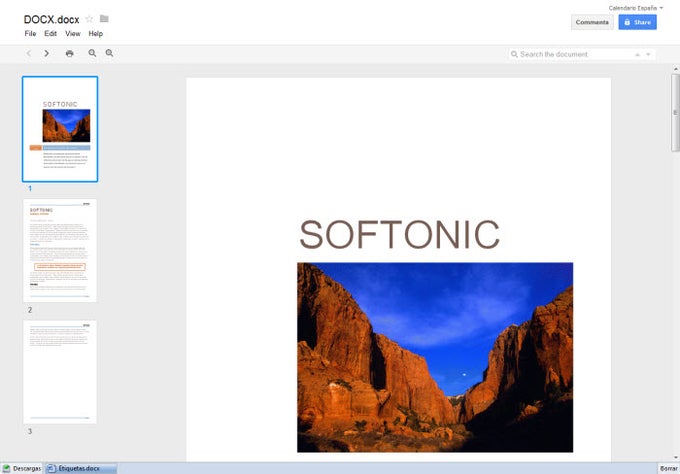Go to the next page arrow
The image size is (680, 474).
pos(46,53)
